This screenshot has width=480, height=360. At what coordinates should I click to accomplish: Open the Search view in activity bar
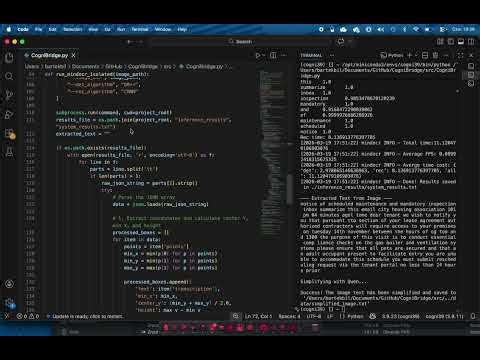click(9, 76)
